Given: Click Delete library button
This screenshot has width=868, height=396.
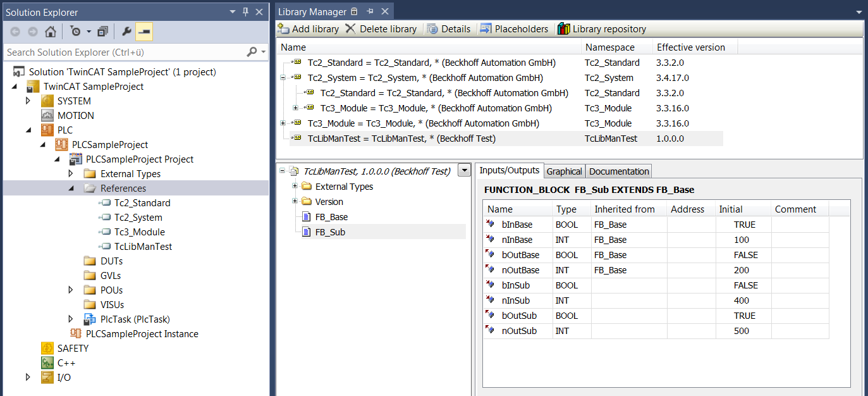Looking at the screenshot, I should click(381, 28).
